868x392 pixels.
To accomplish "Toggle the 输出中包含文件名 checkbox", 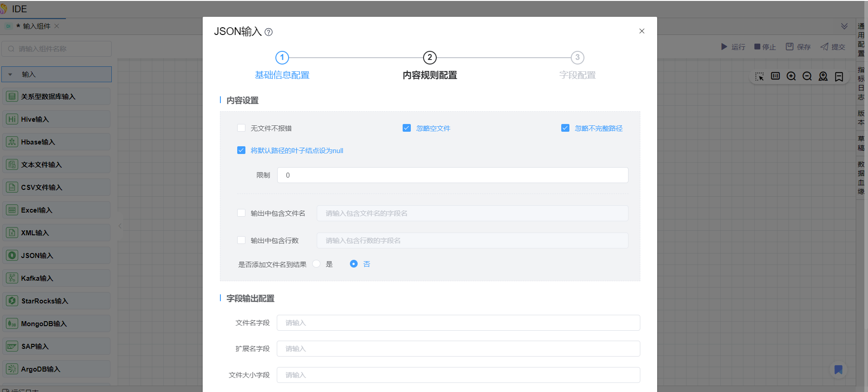I will (x=241, y=213).
